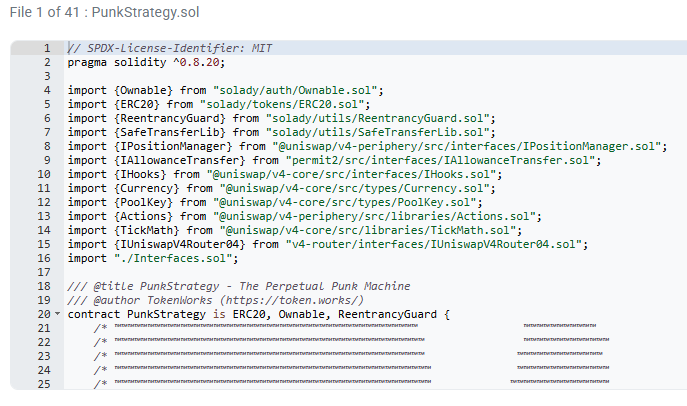Select line number 20 in gutter
687x406 pixels.
(x=44, y=314)
